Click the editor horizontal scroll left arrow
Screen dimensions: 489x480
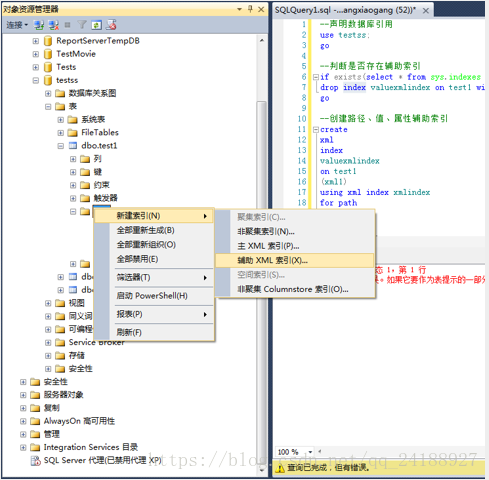pyautogui.click(x=320, y=452)
